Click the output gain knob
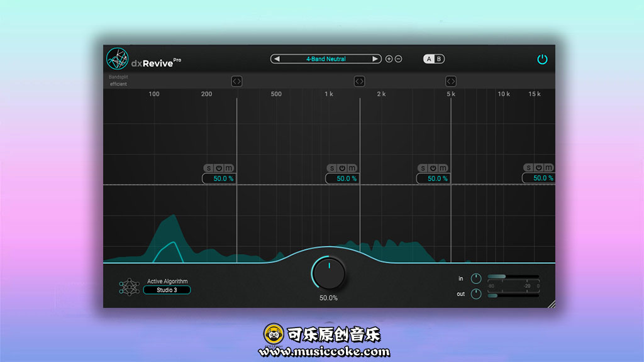Image resolution: width=644 pixels, height=362 pixels. pos(476,294)
